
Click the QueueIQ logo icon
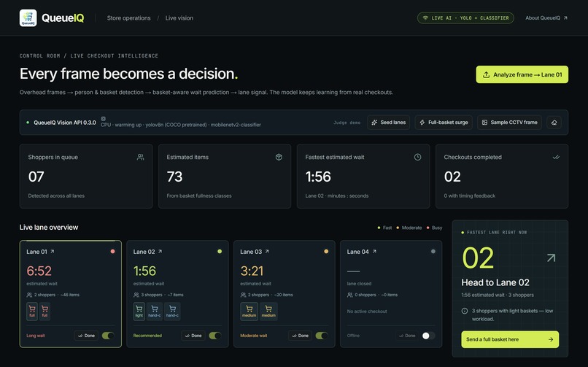pyautogui.click(x=28, y=18)
